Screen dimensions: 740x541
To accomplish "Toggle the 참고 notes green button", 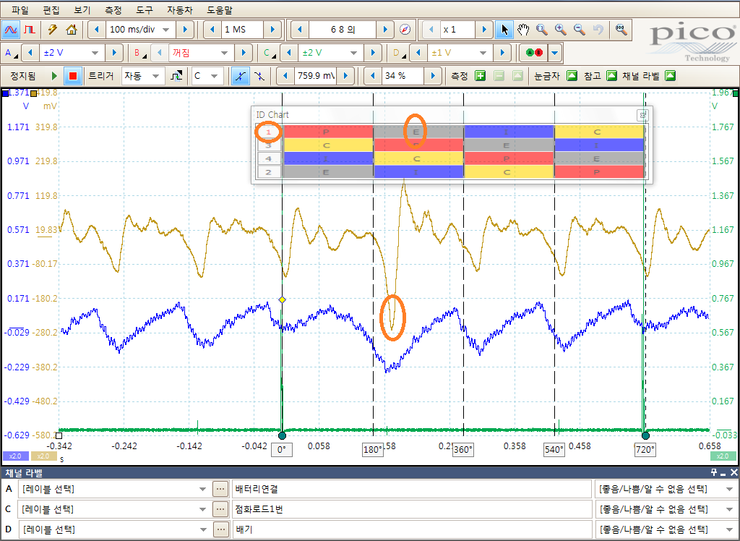I will (611, 76).
